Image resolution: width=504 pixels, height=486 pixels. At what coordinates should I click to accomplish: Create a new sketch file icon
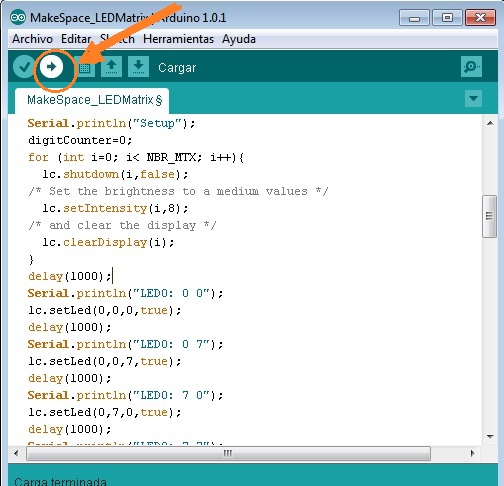coord(85,68)
